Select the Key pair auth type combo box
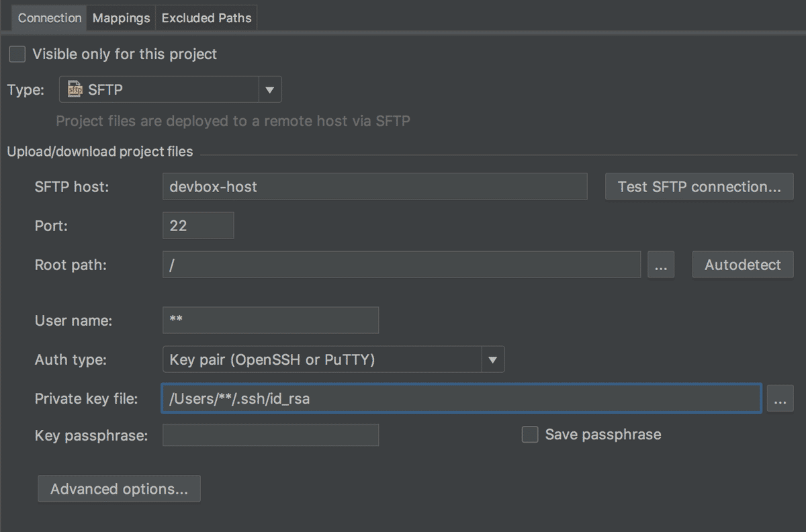 [322, 360]
